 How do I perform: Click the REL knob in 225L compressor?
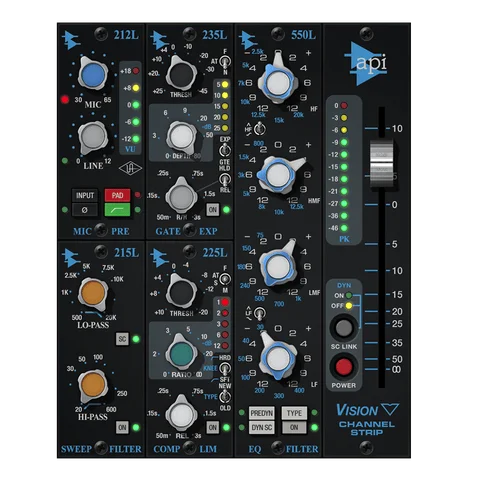click(181, 414)
